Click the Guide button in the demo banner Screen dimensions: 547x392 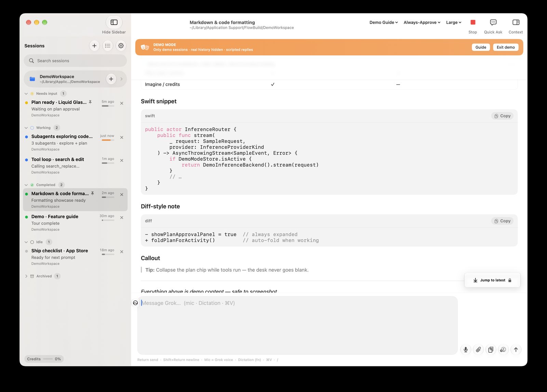pos(481,47)
